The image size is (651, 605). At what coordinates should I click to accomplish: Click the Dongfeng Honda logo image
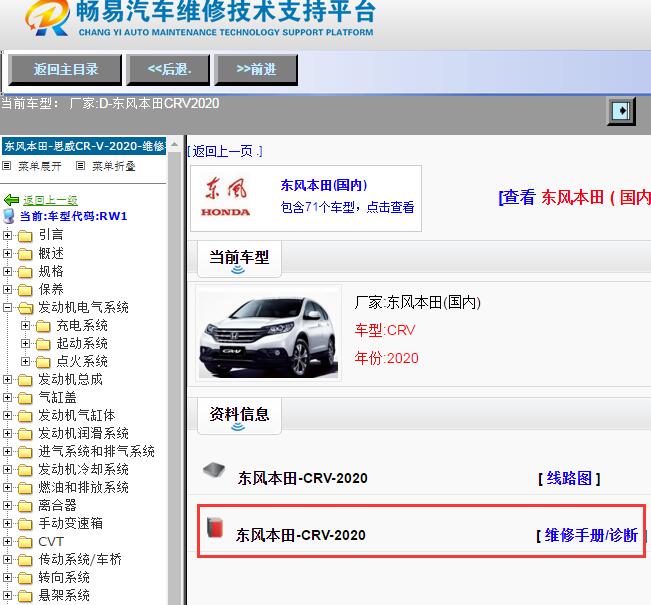click(226, 197)
